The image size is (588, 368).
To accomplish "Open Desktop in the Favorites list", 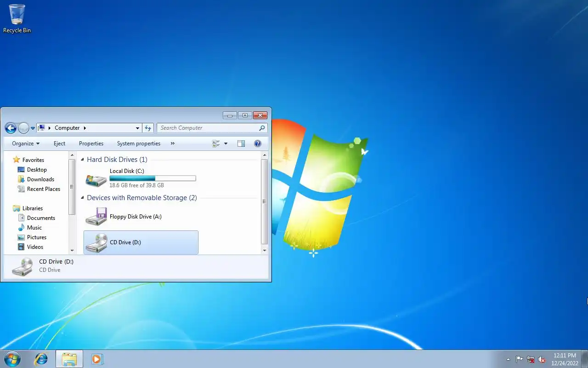I will (37, 170).
